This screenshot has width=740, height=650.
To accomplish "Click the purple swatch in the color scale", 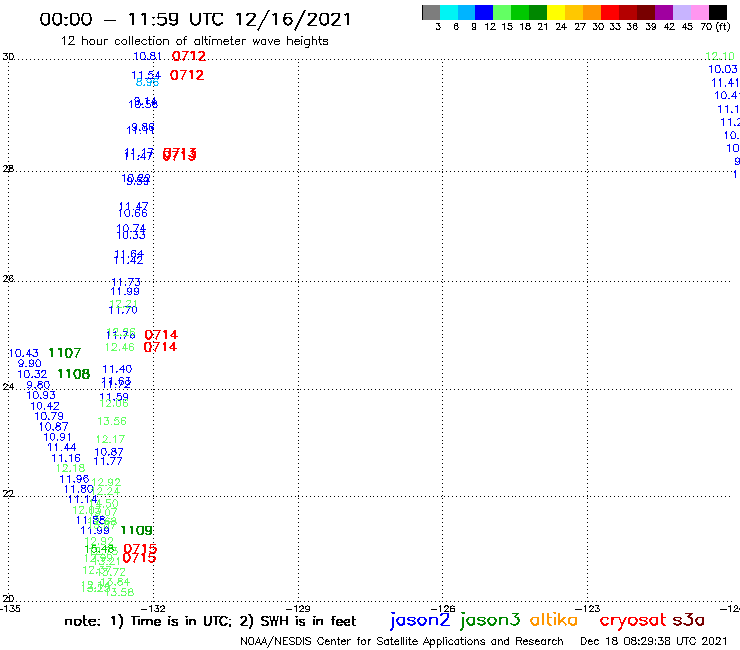I will tap(664, 12).
